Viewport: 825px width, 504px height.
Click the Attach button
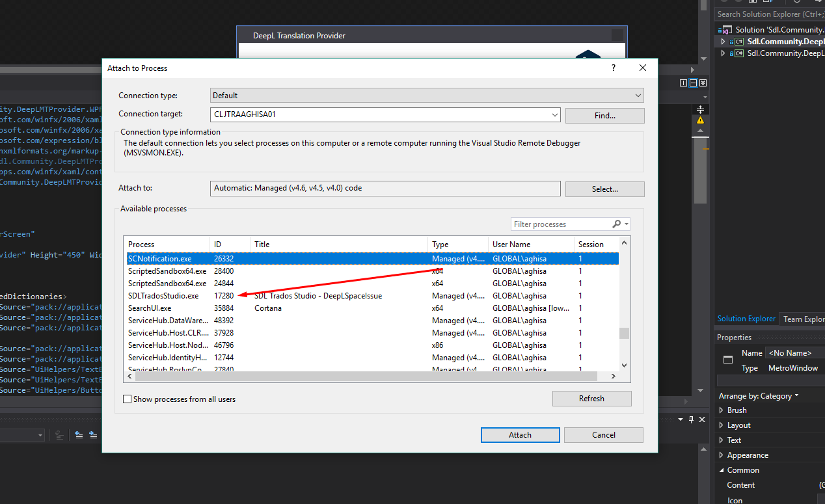click(x=521, y=435)
